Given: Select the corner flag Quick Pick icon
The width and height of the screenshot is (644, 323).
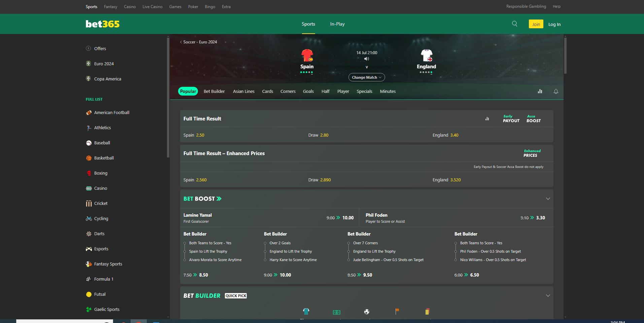Looking at the screenshot, I should pyautogui.click(x=397, y=312).
